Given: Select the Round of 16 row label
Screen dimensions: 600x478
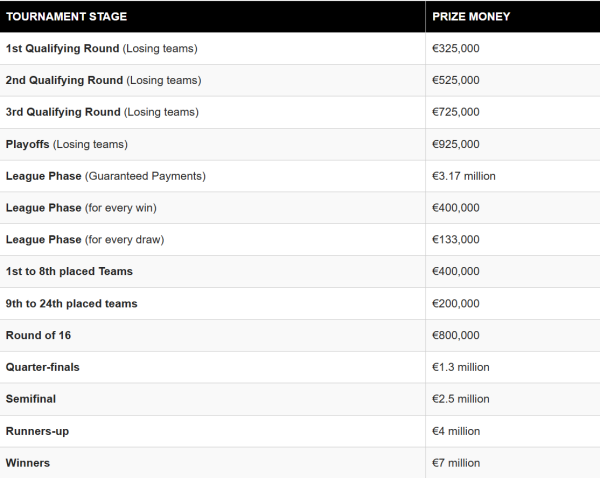Looking at the screenshot, I should point(38,335).
